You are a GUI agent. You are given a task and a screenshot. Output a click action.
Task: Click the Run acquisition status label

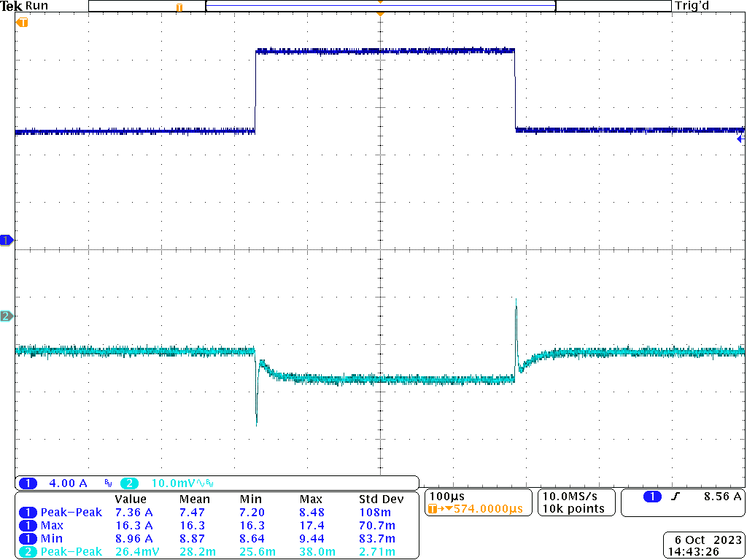(36, 6)
